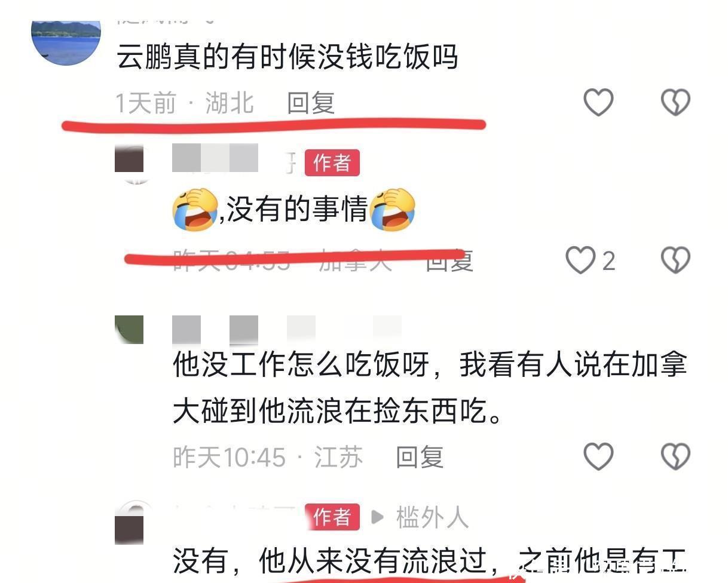Tap broken heart on author's first reply
Image resolution: width=728 pixels, height=583 pixels.
click(675, 260)
